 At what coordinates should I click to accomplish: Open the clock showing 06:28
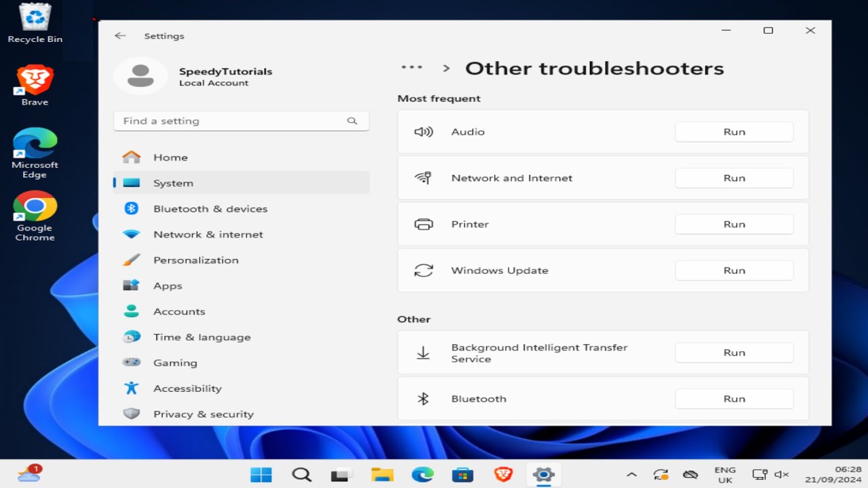point(833,474)
